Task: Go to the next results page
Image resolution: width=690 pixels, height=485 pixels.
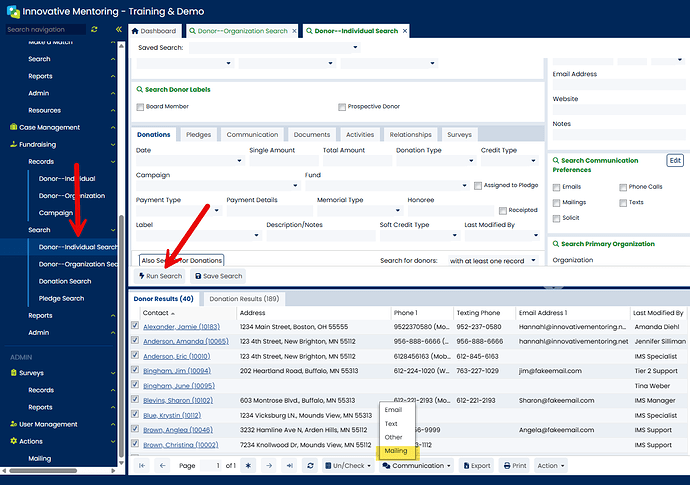Action: pyautogui.click(x=269, y=466)
